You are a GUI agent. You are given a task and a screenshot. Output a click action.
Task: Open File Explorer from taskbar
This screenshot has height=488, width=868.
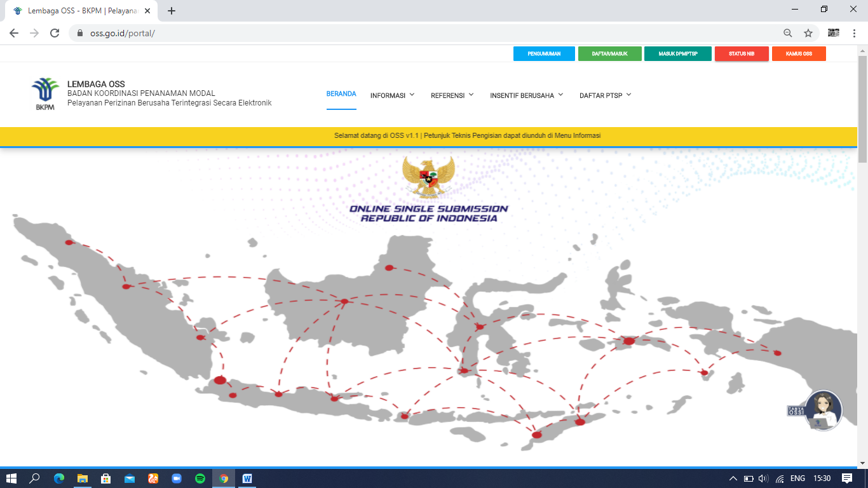[x=83, y=478]
